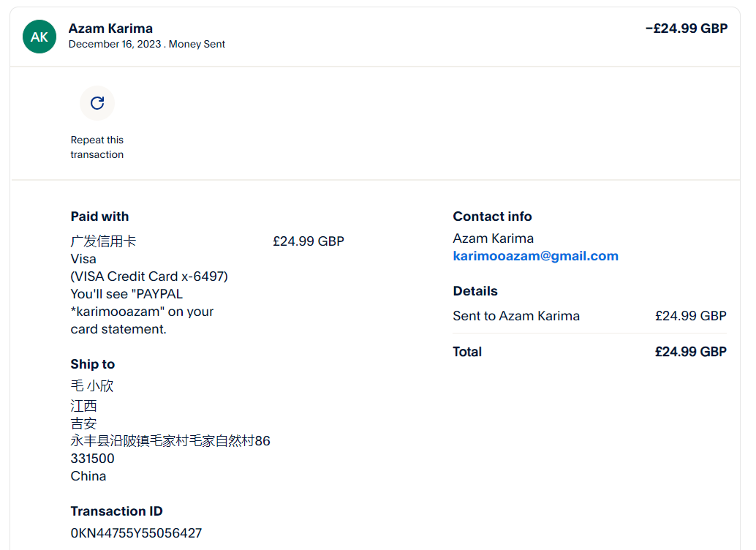Viewport: 756px width, 550px height.
Task: Select the transaction ID 0KN44755Y55056427
Action: pyautogui.click(x=136, y=533)
